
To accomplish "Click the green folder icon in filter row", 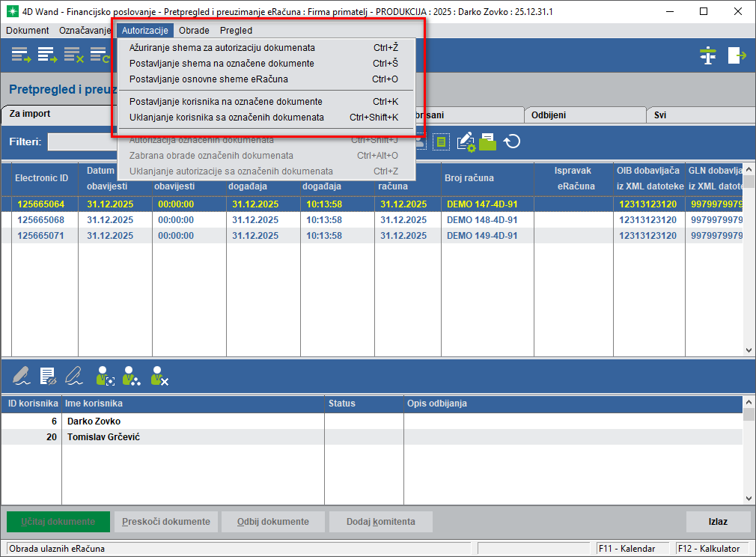I will pos(488,141).
